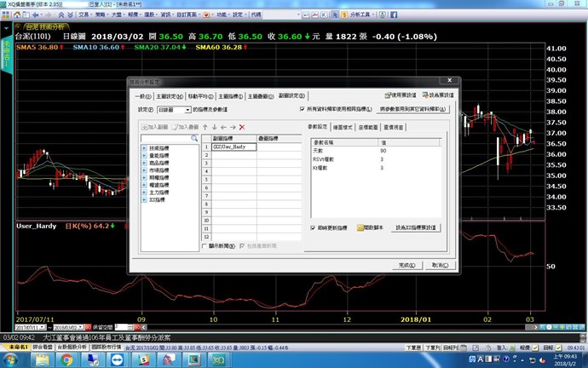Click the move right arrow icon

tap(233, 126)
